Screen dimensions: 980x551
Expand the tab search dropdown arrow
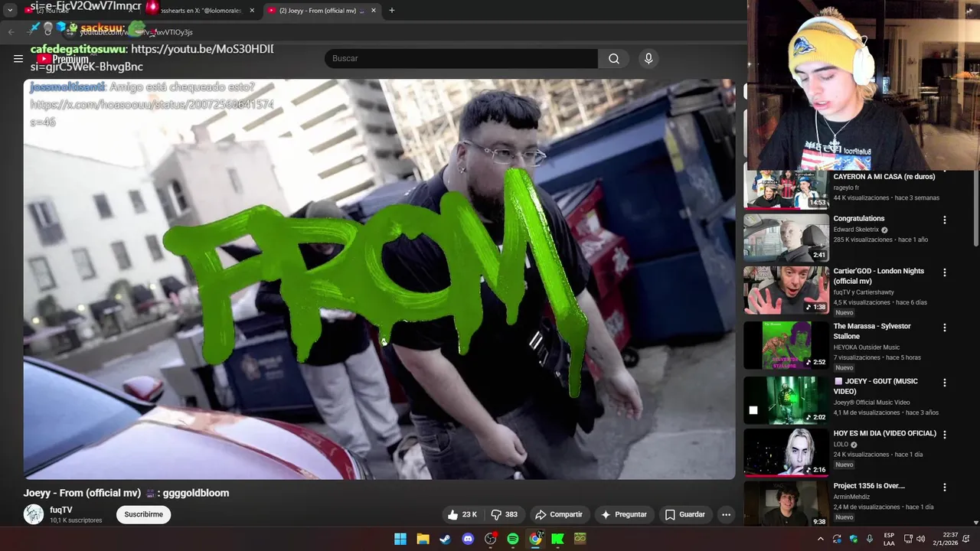pyautogui.click(x=10, y=11)
